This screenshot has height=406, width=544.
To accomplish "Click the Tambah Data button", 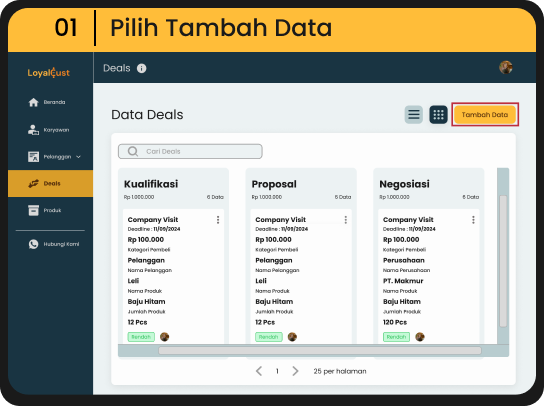I will tap(485, 115).
